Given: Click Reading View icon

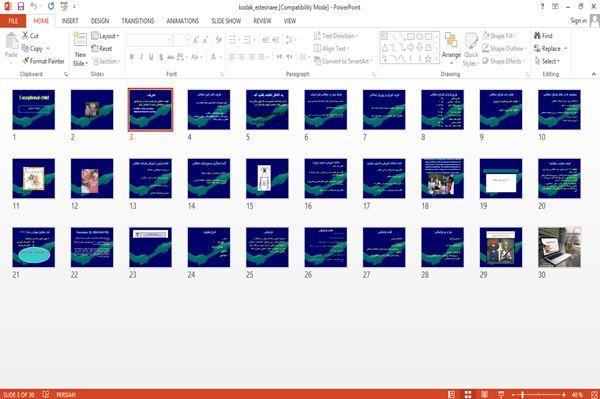Looking at the screenshot, I should [x=484, y=394].
